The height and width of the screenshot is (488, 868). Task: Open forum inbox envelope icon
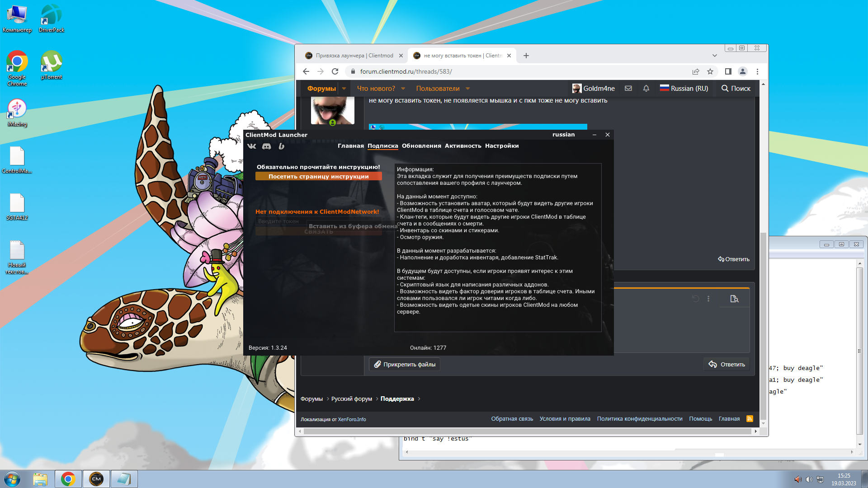click(628, 89)
